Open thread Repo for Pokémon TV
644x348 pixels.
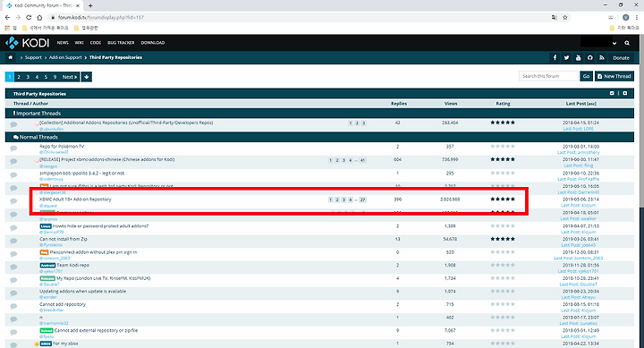[x=62, y=146]
